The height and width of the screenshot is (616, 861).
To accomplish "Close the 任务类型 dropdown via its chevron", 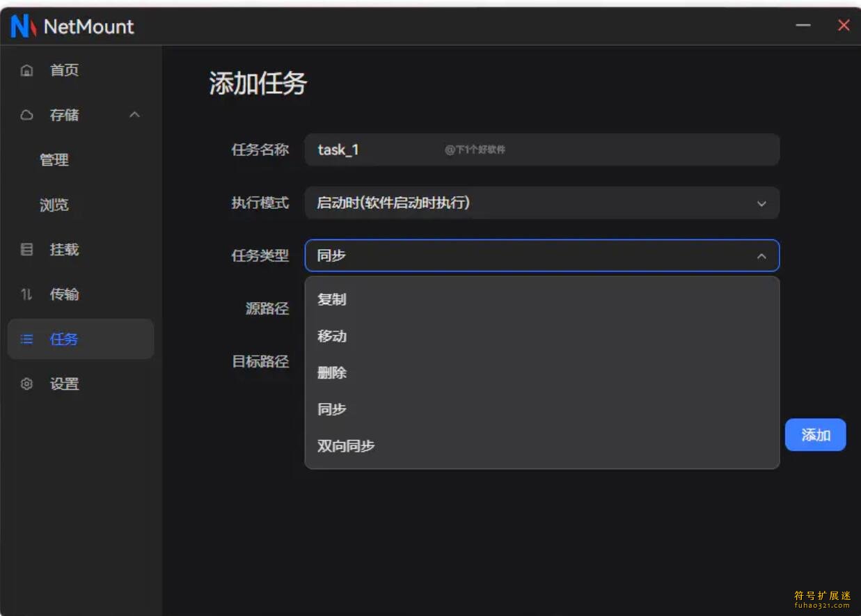I will point(761,256).
